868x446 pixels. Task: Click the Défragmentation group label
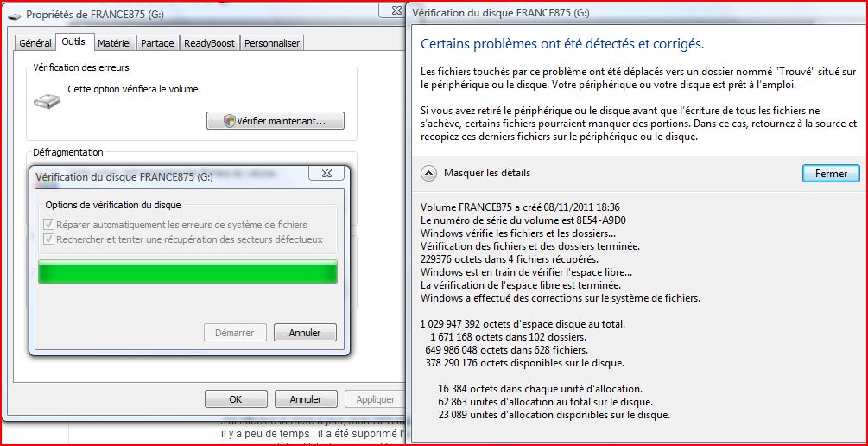point(68,152)
